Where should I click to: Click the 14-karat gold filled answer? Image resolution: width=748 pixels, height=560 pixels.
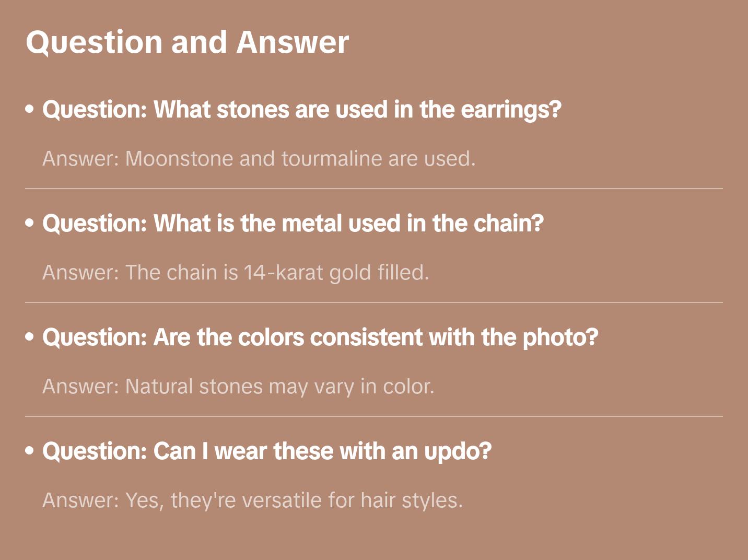tap(236, 273)
